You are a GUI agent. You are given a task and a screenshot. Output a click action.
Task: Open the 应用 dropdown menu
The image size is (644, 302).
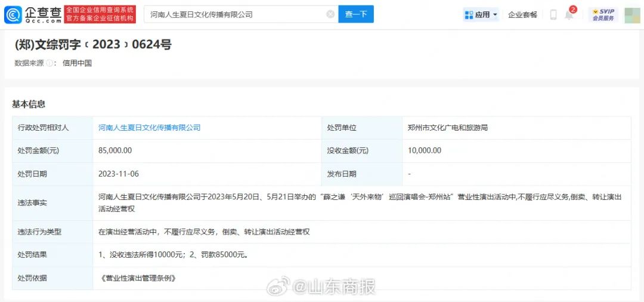tap(481, 15)
